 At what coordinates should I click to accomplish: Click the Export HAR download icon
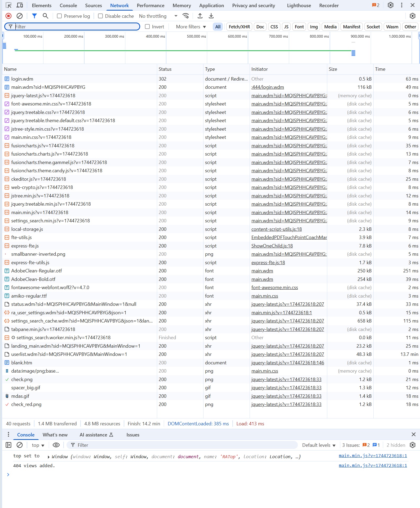pyautogui.click(x=211, y=16)
